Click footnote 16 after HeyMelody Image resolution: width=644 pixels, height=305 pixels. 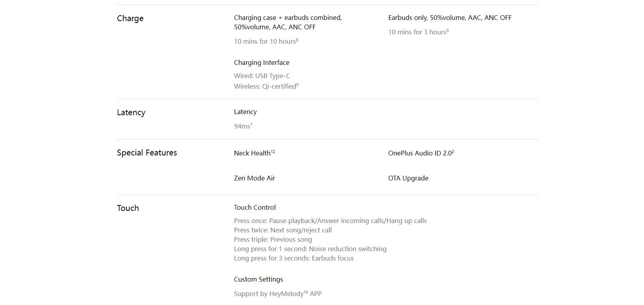tap(306, 292)
